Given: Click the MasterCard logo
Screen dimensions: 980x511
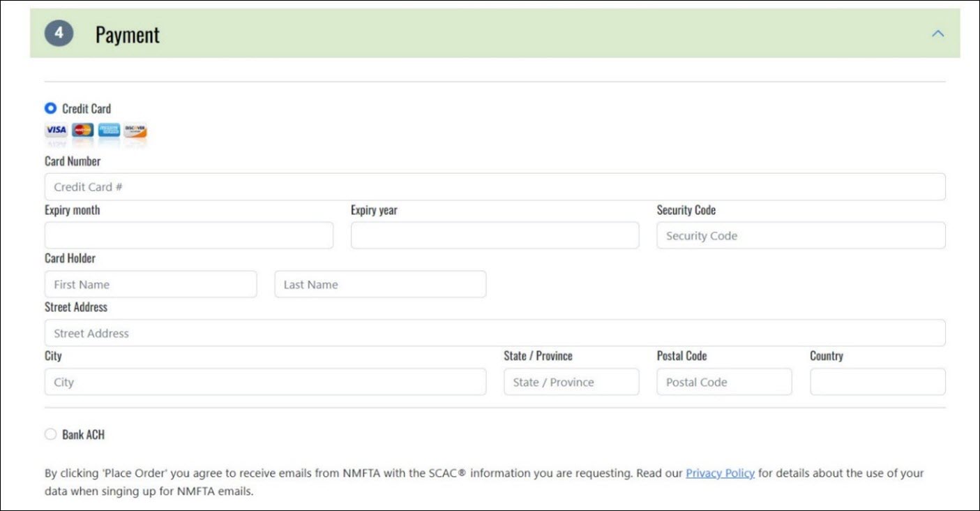Looking at the screenshot, I should [x=82, y=131].
